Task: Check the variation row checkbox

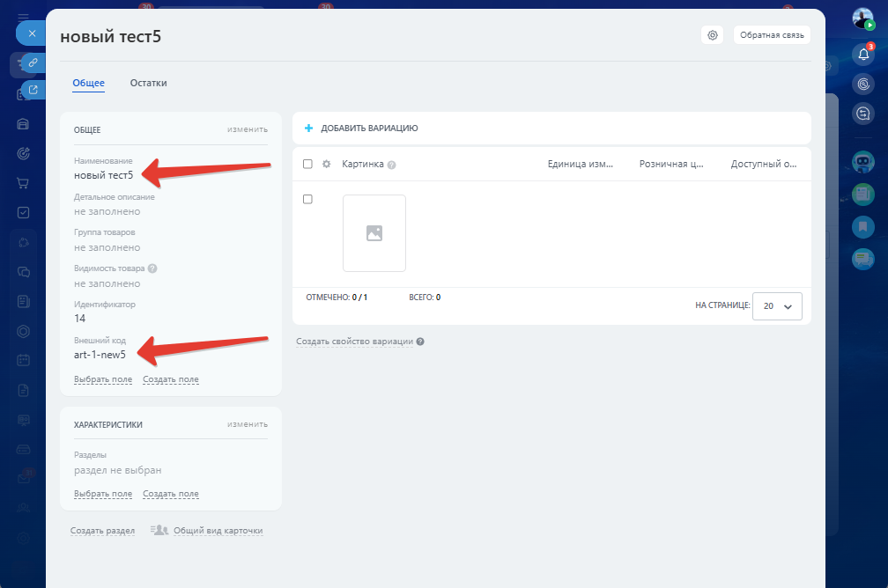Action: pyautogui.click(x=307, y=199)
